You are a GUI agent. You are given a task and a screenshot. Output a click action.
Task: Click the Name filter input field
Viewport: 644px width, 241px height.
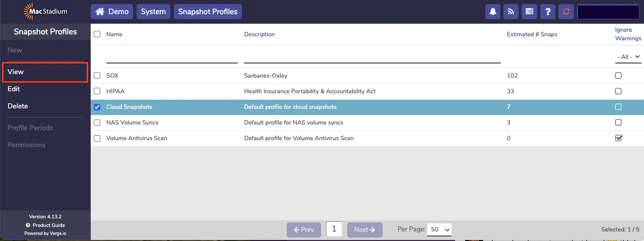pyautogui.click(x=172, y=56)
